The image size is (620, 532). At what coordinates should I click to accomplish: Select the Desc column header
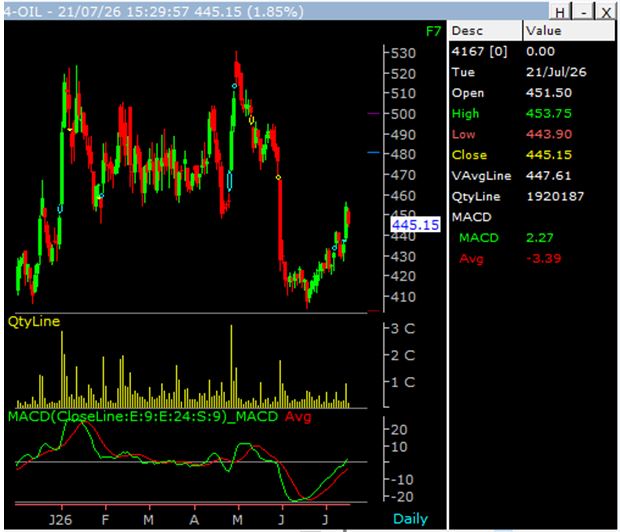point(485,31)
